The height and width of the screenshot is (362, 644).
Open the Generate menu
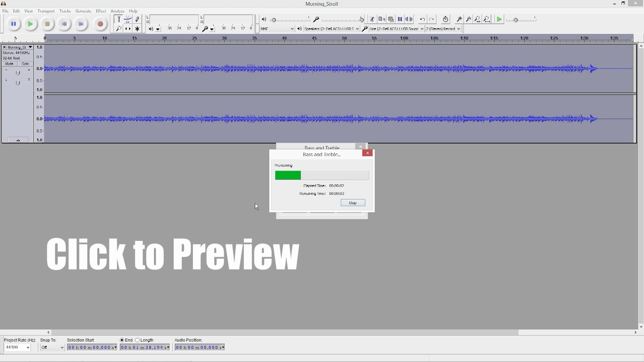83,11
